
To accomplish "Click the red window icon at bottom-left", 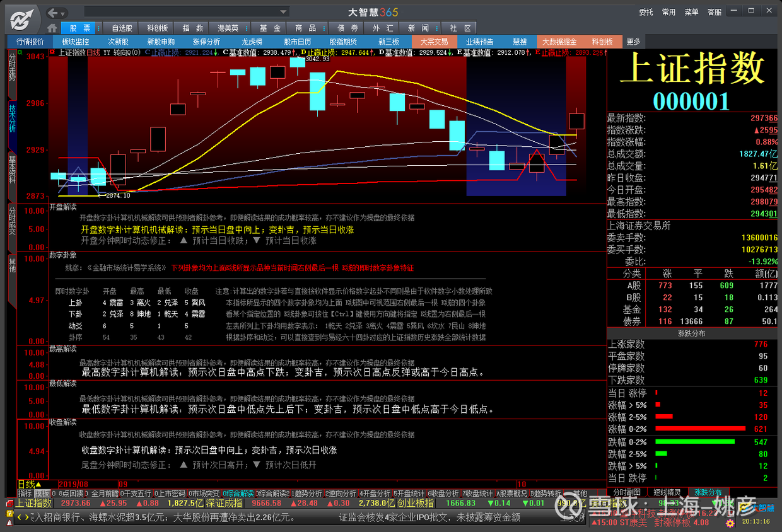I will point(9,503).
